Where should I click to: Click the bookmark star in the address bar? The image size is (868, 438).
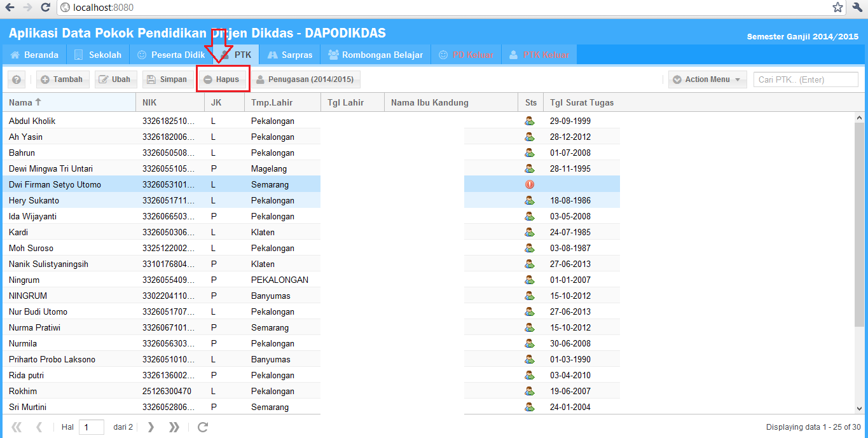point(837,8)
